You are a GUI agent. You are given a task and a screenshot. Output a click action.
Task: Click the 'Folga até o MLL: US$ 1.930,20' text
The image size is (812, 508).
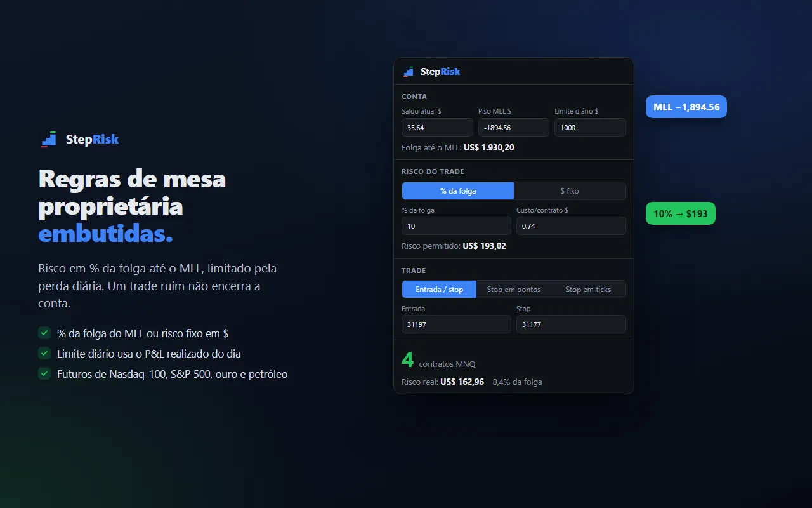click(x=458, y=147)
